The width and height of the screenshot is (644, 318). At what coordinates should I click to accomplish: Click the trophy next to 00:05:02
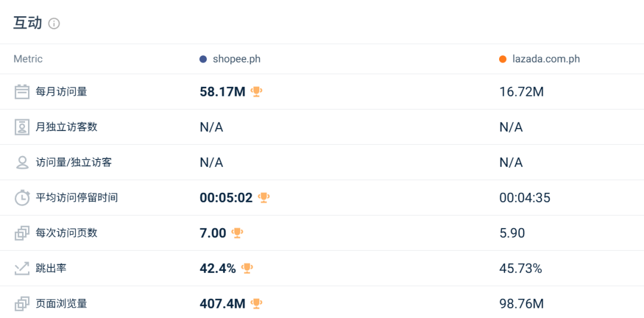click(x=264, y=197)
